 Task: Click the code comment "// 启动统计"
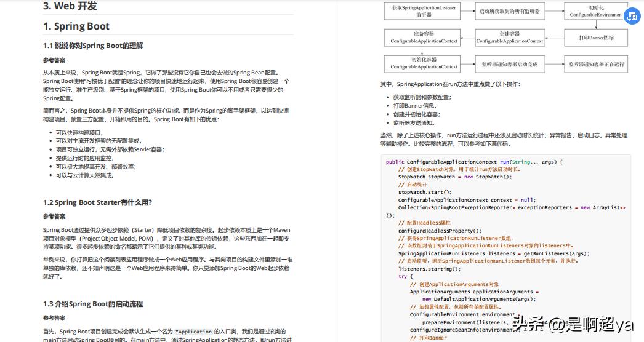click(413, 185)
